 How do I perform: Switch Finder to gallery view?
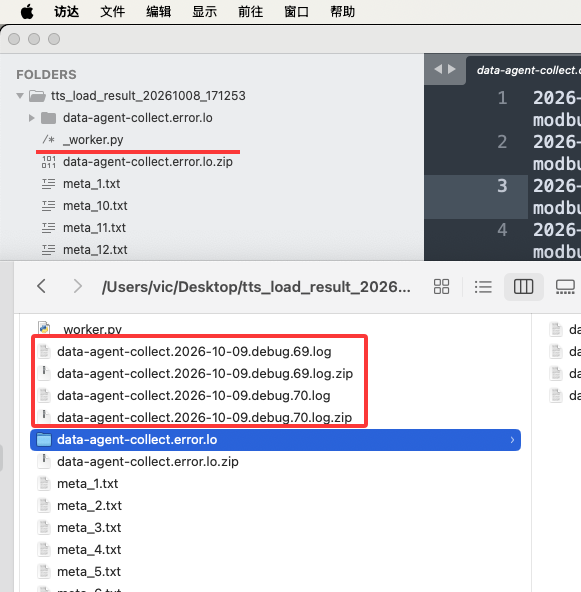[x=565, y=287]
